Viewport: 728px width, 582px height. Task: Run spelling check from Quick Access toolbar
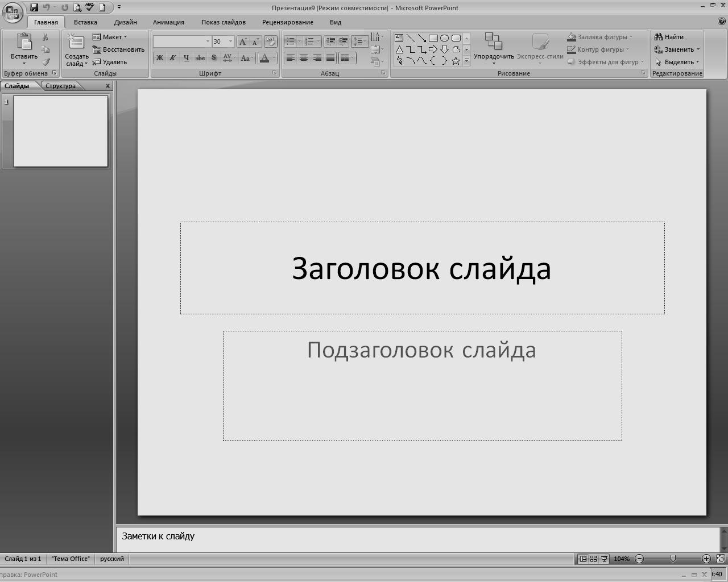click(89, 7)
